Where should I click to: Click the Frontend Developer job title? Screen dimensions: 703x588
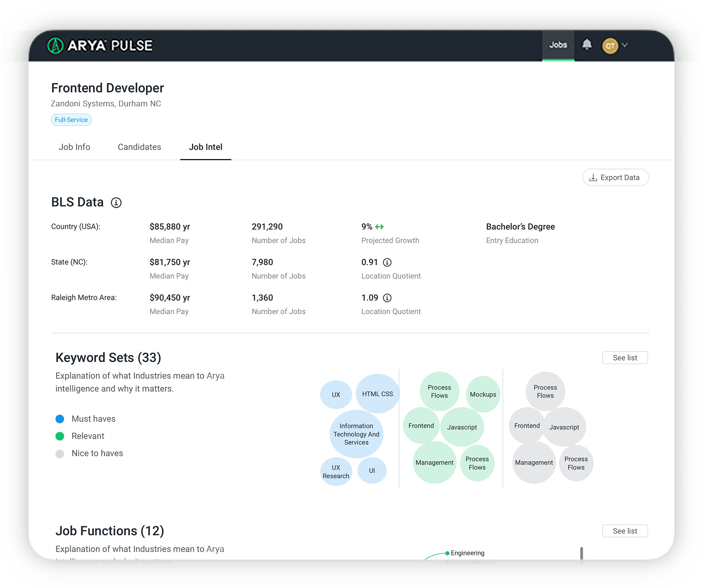108,88
